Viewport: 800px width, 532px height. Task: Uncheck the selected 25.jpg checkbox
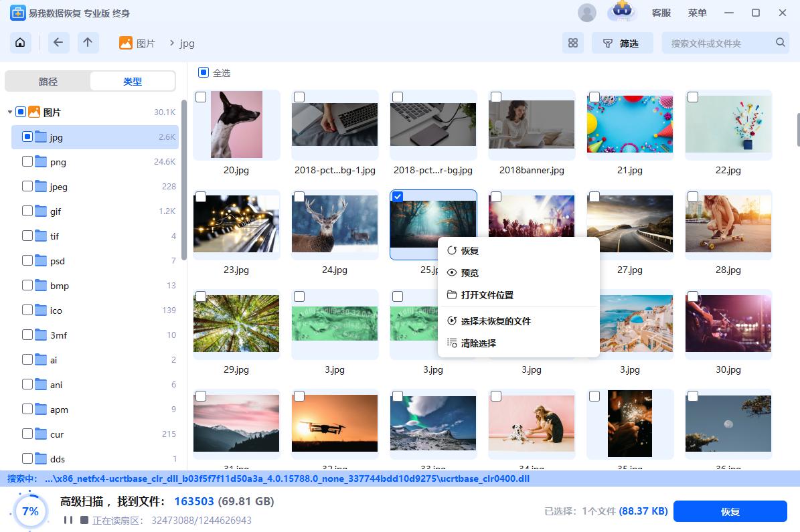(x=397, y=196)
